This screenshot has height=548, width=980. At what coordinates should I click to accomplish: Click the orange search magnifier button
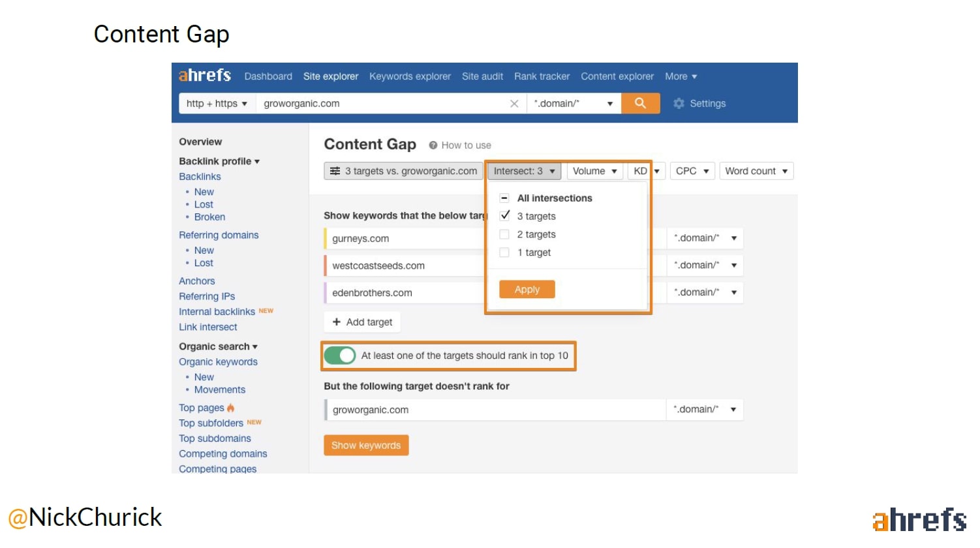[x=640, y=103]
